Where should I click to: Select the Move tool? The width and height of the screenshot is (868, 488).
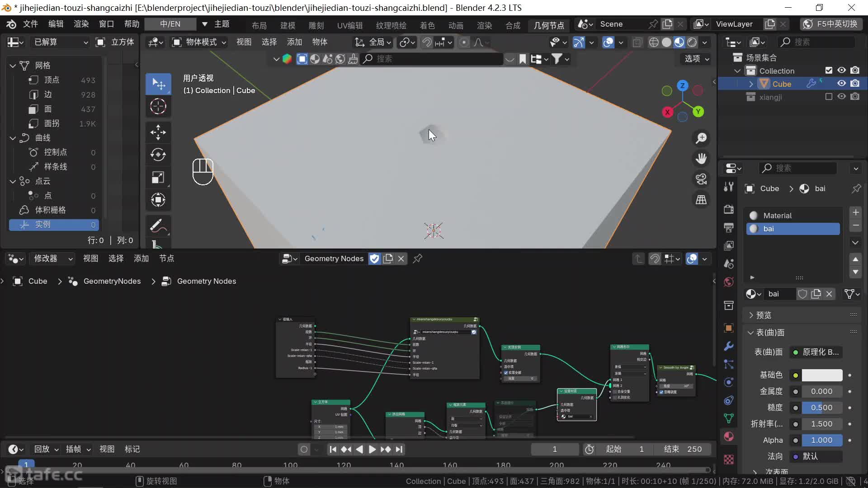158,132
